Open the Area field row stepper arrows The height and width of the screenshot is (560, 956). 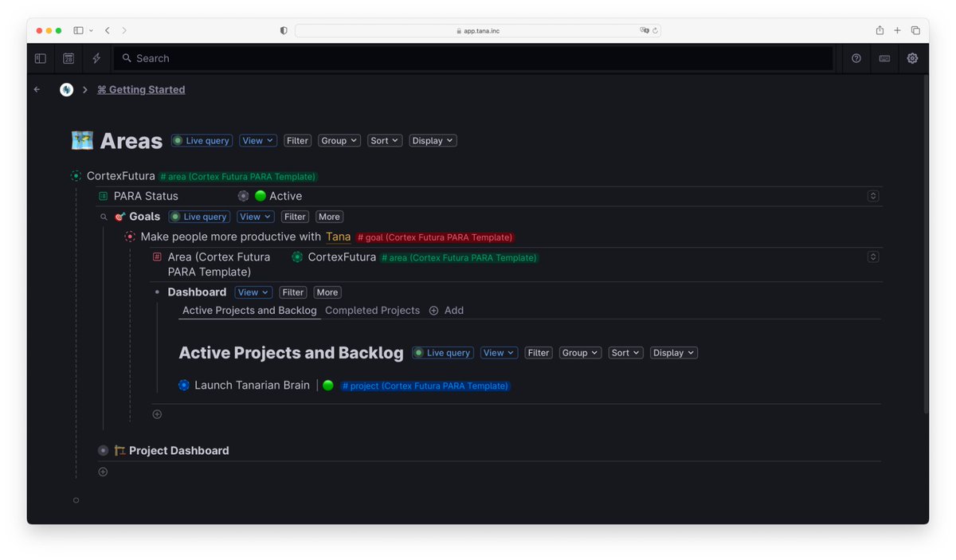pos(873,257)
